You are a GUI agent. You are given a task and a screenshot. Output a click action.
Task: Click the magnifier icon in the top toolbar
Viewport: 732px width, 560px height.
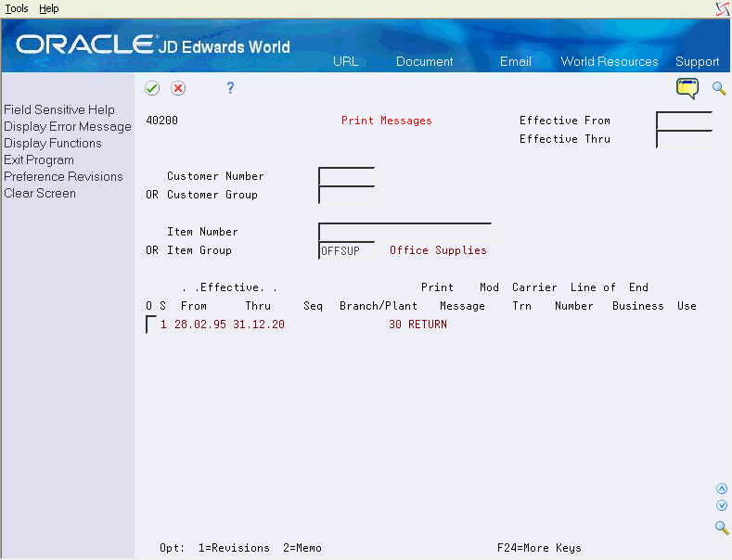(x=719, y=88)
